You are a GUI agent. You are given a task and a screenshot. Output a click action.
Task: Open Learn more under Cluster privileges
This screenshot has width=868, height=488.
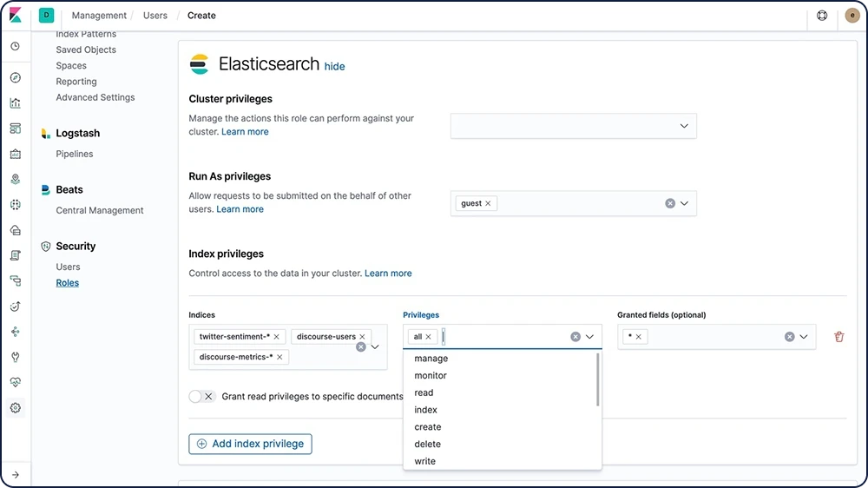point(245,132)
